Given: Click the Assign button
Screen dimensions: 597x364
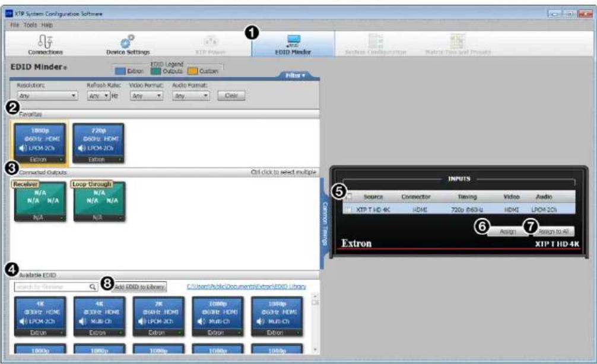Looking at the screenshot, I should point(507,231).
